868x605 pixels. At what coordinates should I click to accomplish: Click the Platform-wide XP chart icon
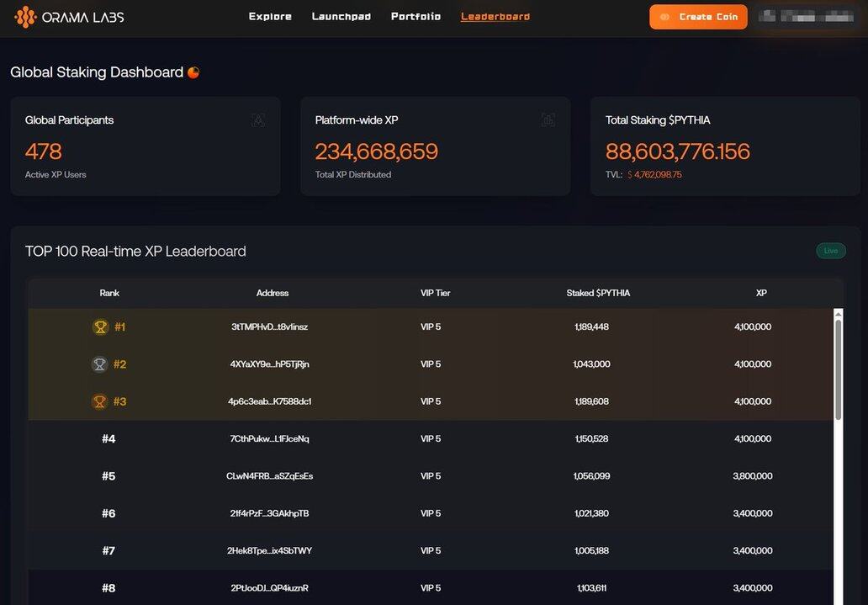[548, 120]
